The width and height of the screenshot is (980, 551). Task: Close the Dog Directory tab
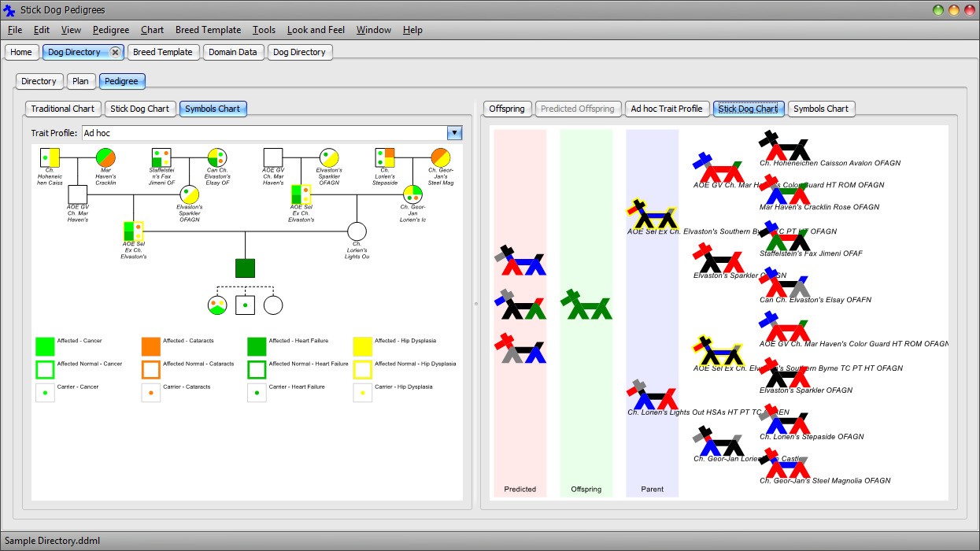click(116, 52)
